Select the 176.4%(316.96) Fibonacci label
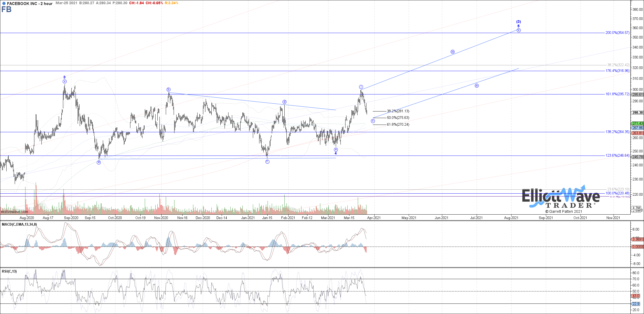Viewport: 644px width, 314px height. click(x=617, y=71)
